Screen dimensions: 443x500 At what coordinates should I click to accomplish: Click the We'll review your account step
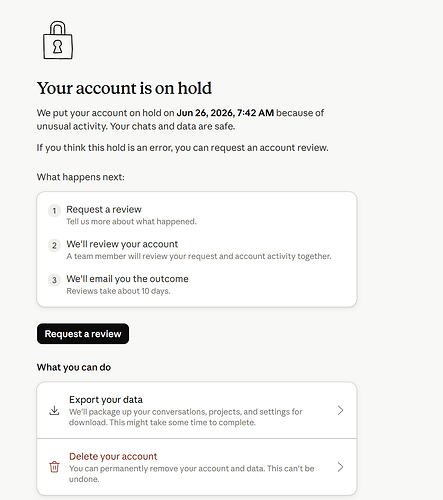(x=122, y=244)
